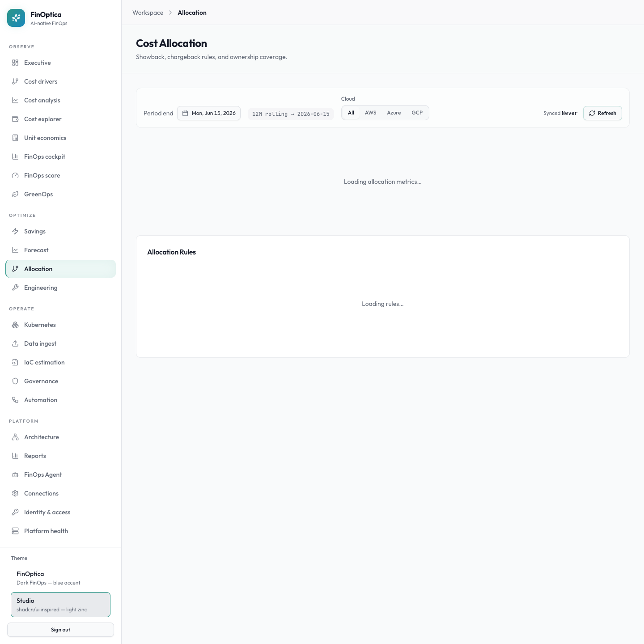Click the Automation workflow icon
The width and height of the screenshot is (644, 644).
pyautogui.click(x=15, y=400)
